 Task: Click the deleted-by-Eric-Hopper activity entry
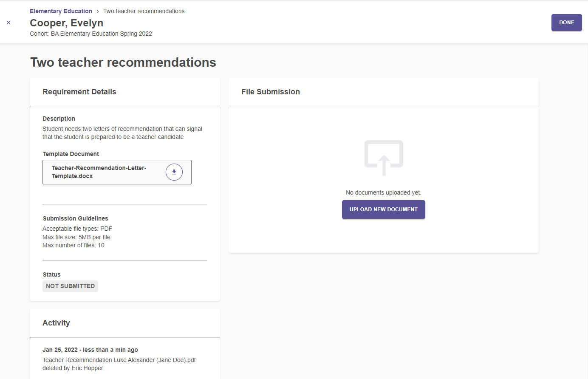tap(119, 364)
